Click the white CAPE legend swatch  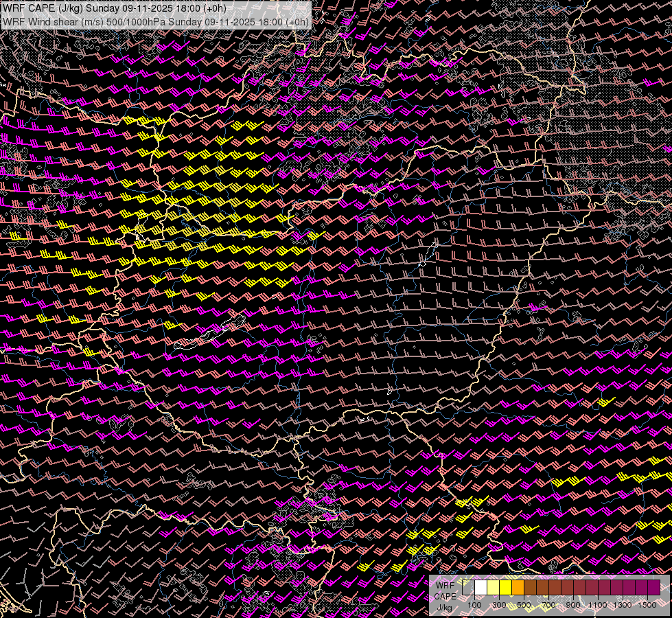click(480, 588)
